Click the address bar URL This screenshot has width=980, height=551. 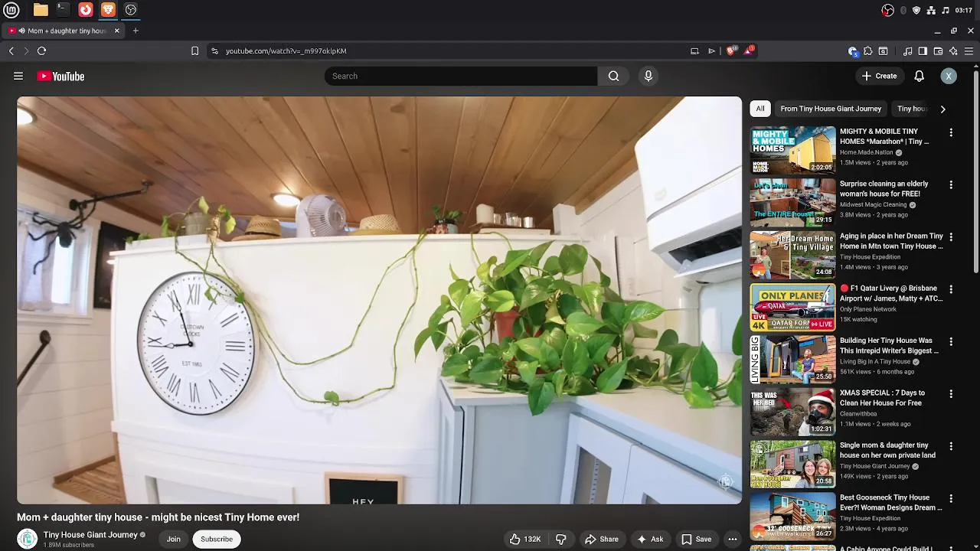[x=286, y=51]
